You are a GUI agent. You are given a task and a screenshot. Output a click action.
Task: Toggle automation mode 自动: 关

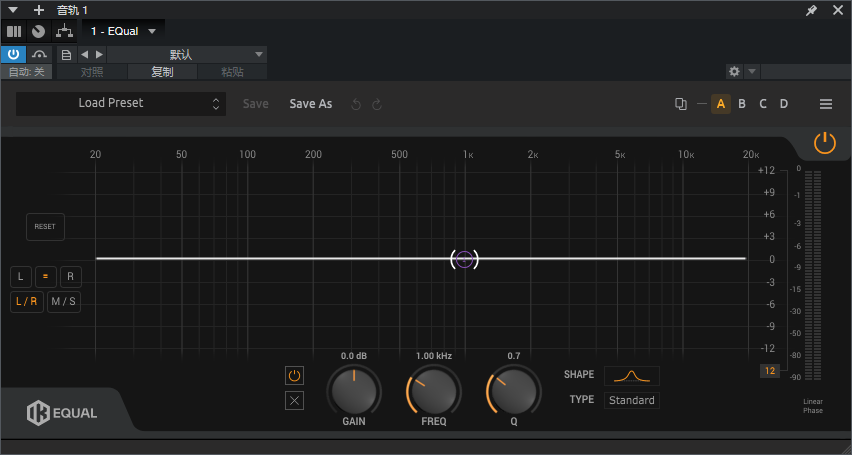pyautogui.click(x=27, y=72)
